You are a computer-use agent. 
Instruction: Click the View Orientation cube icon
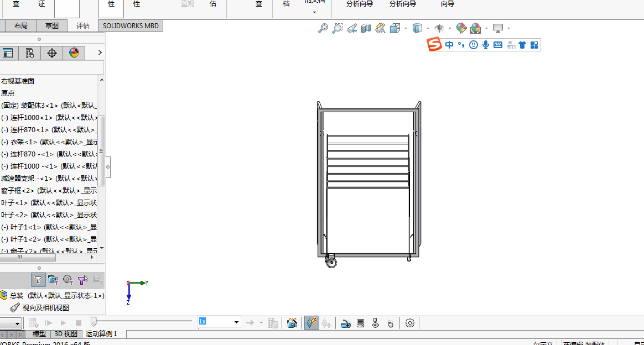click(x=395, y=28)
